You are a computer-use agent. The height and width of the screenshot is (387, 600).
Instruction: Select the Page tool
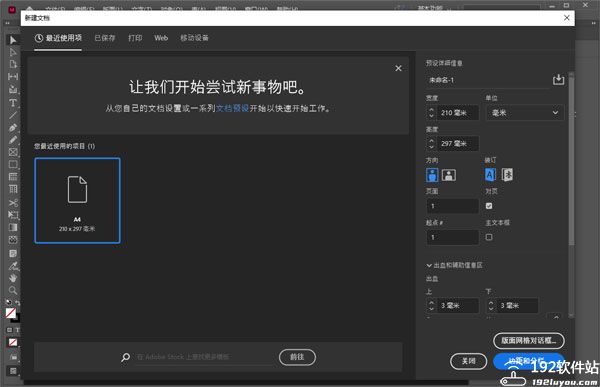tap(13, 64)
